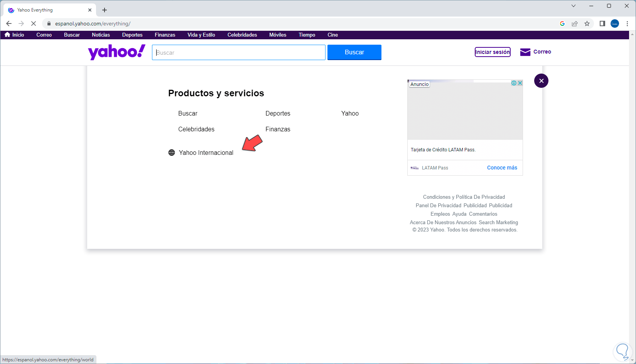
Task: Close the LATAM Pass advertisement
Action: [520, 83]
